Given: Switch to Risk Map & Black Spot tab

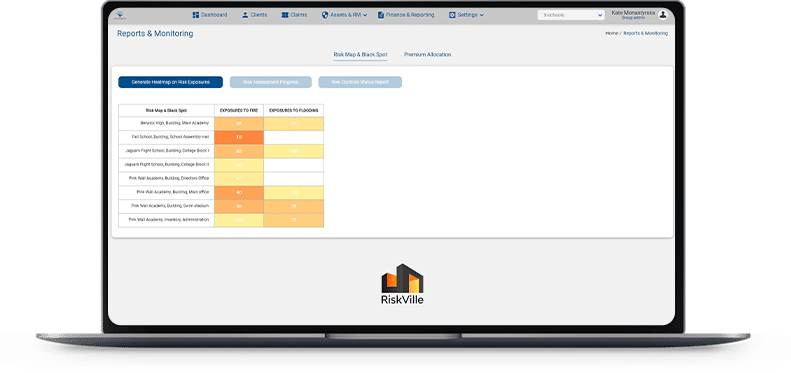Looking at the screenshot, I should [x=360, y=55].
